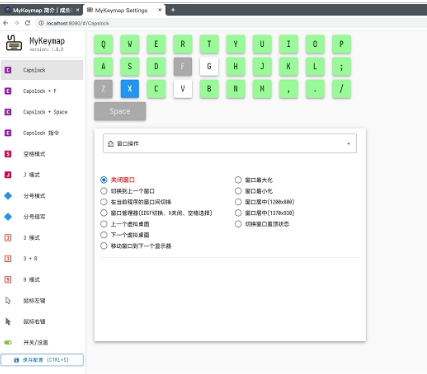Click the A key button

[x=103, y=66]
